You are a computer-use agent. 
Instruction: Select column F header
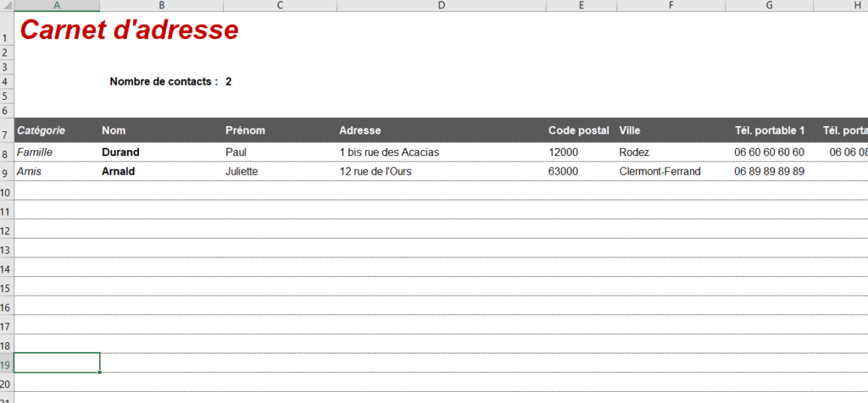click(671, 6)
